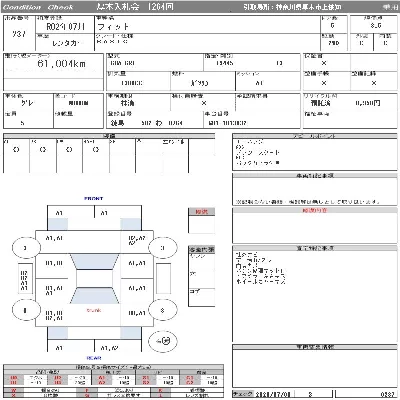Screen dimensions: 400x400
Task: Select the rear-left tire circle on the diagram
Action: click(26, 310)
